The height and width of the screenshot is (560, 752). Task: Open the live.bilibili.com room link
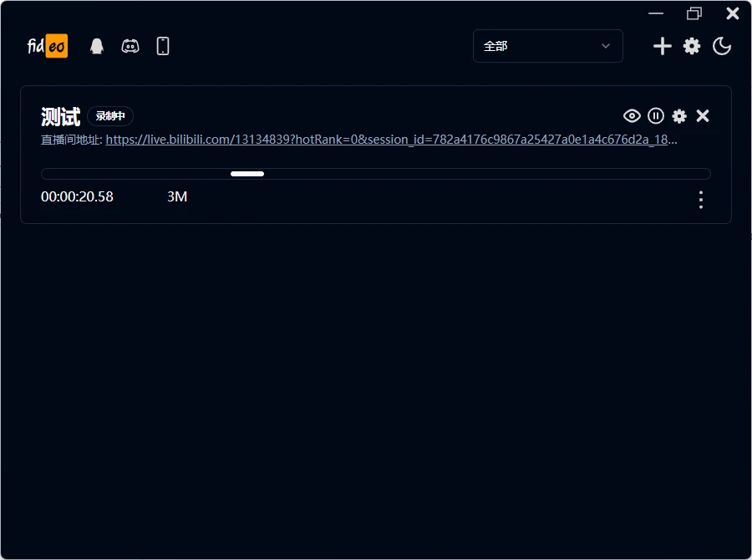[x=391, y=140]
